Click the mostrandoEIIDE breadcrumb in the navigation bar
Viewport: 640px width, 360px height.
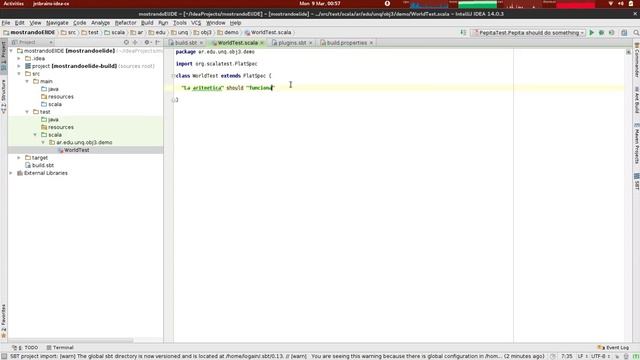tap(29, 32)
